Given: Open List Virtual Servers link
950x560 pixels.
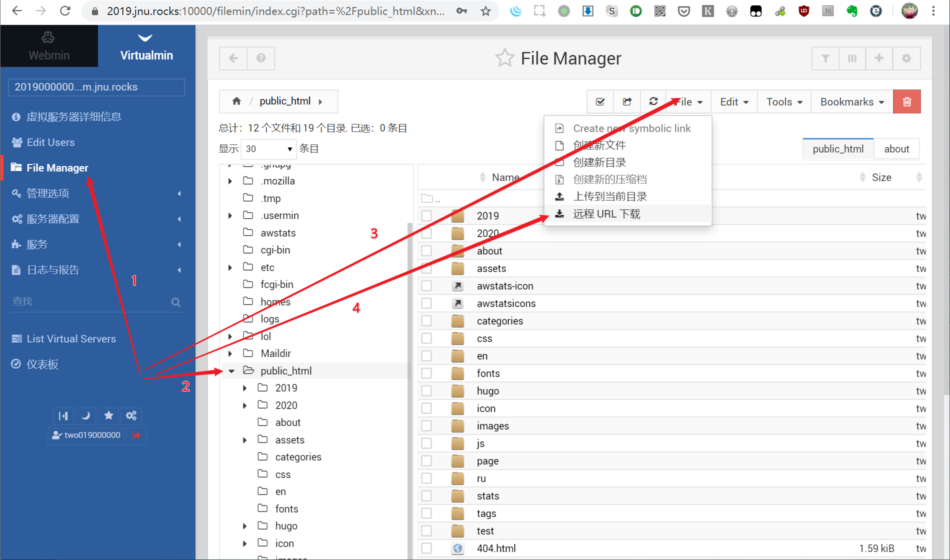Looking at the screenshot, I should (x=71, y=339).
